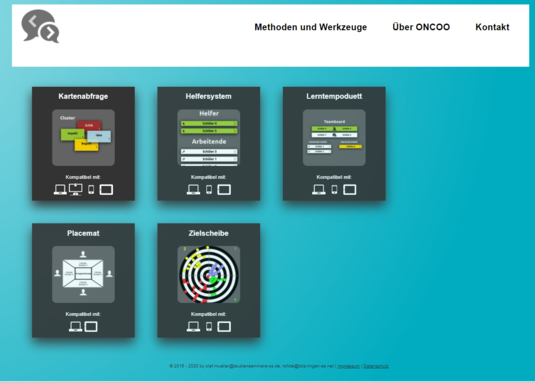Click the desktop monitor icon under Kartenabfrage

tap(75, 189)
